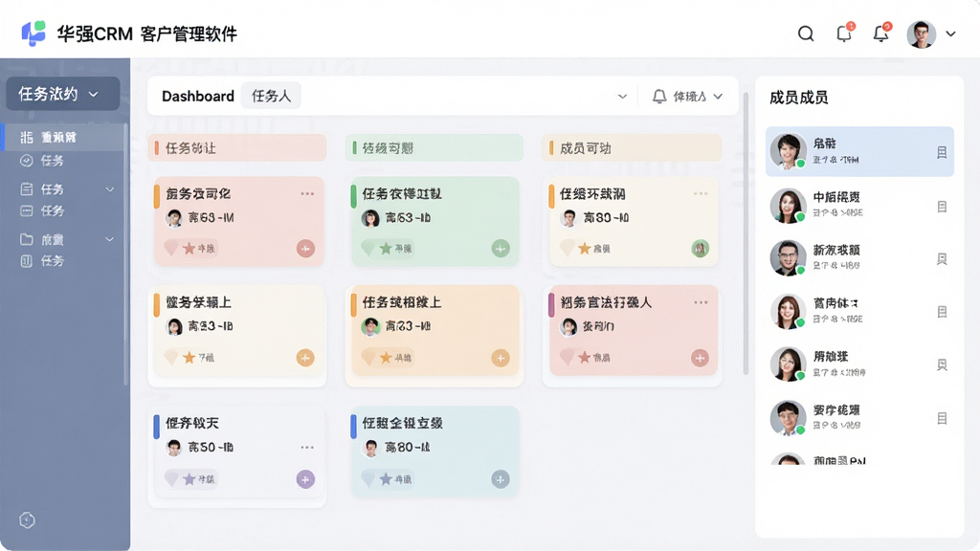The width and height of the screenshot is (980, 551).
Task: Switch to the 任务人 tab
Action: (271, 97)
